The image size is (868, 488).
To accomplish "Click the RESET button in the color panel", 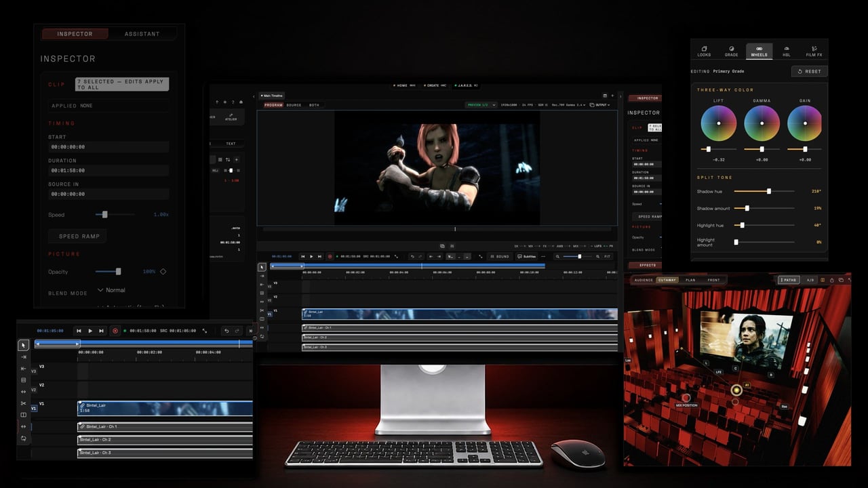I will tap(809, 71).
